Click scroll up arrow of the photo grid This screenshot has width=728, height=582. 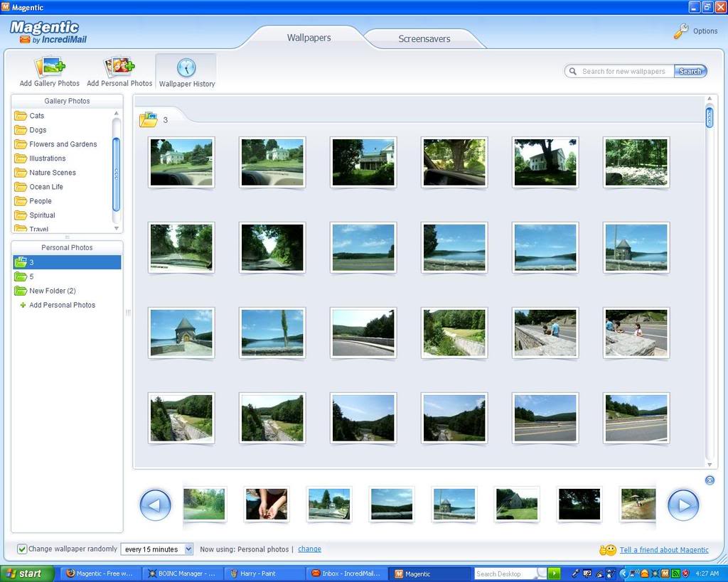pyautogui.click(x=709, y=99)
